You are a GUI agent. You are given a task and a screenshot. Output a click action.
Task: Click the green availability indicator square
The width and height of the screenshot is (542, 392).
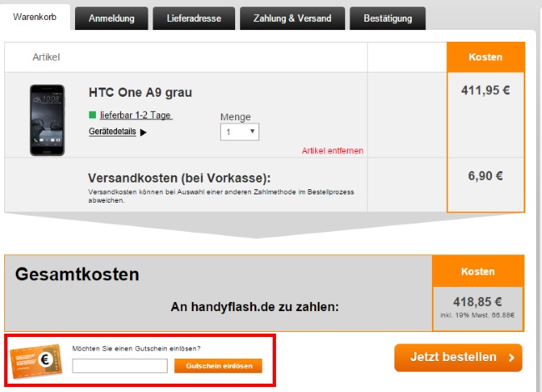[x=93, y=114]
